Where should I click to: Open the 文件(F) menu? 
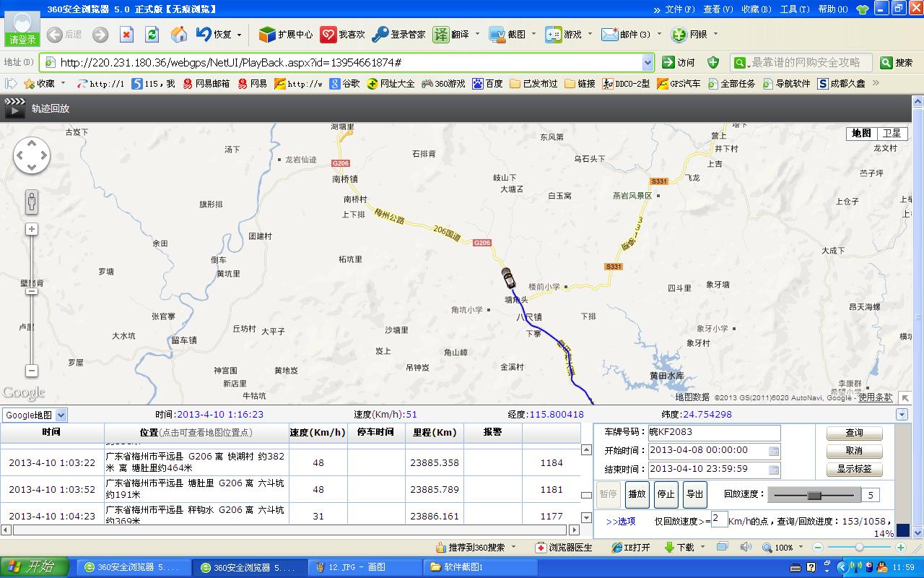point(680,9)
